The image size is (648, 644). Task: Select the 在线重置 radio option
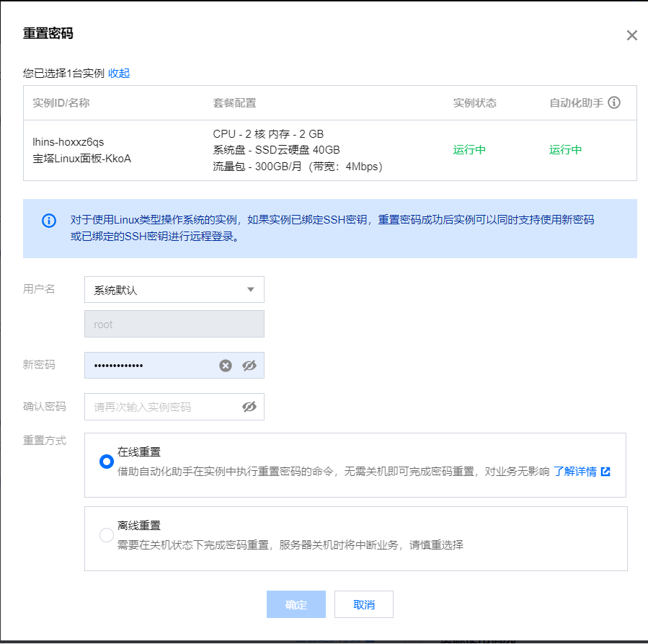pyautogui.click(x=107, y=462)
